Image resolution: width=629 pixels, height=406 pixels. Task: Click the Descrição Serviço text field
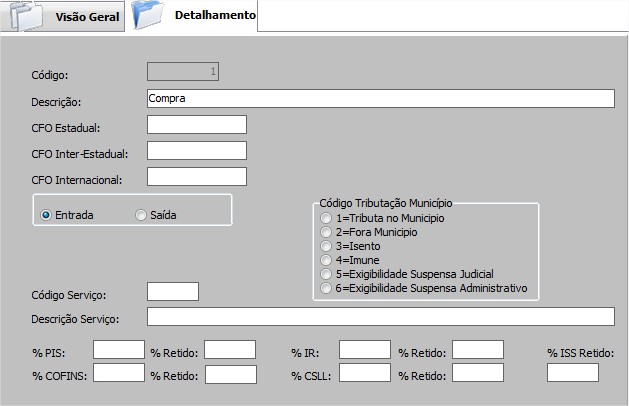pyautogui.click(x=380, y=317)
